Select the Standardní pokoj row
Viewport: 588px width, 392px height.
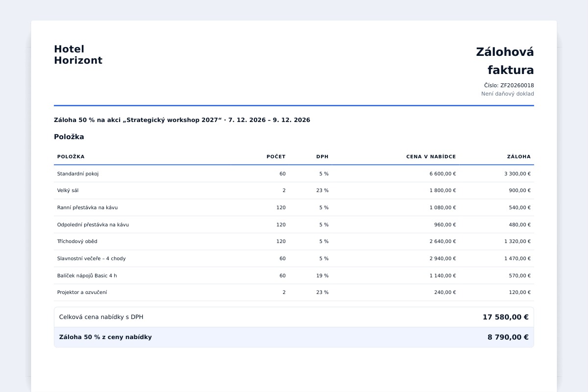294,173
